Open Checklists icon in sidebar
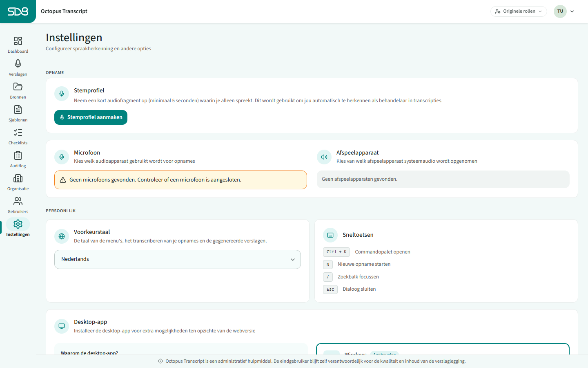588x368 pixels. point(18,132)
